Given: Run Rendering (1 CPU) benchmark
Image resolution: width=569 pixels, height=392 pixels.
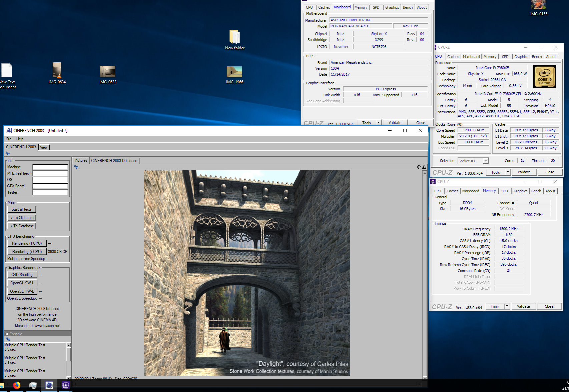Looking at the screenshot, I should pos(27,243).
